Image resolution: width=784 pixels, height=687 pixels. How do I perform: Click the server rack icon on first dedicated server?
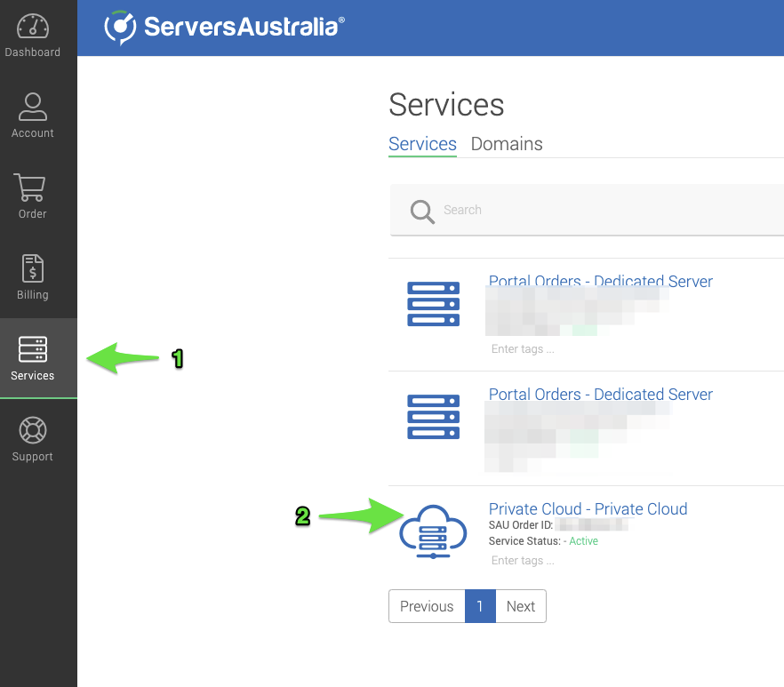pos(433,303)
